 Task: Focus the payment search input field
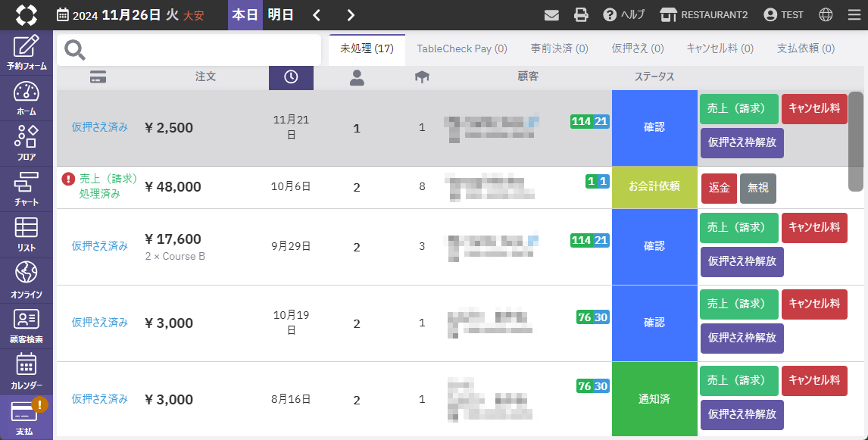coord(189,50)
